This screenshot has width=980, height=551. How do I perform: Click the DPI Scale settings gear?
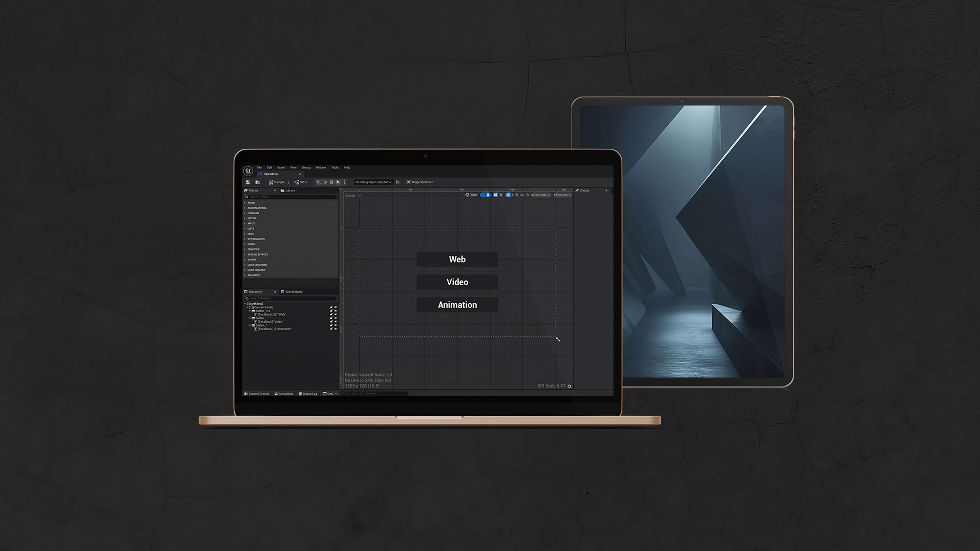569,386
